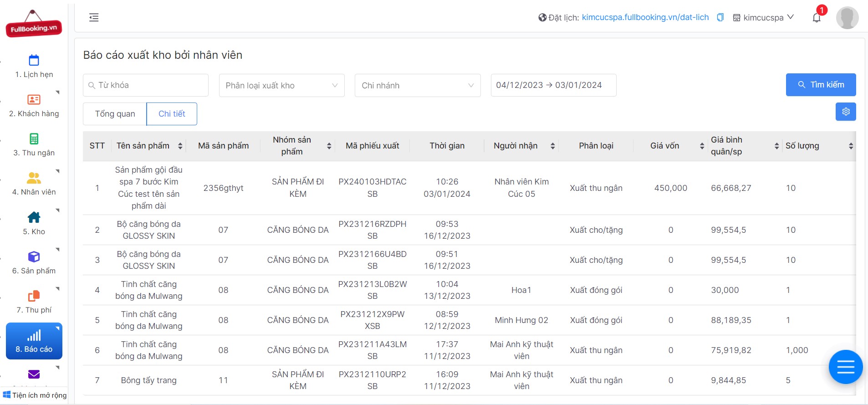The image size is (868, 405).
Task: Open the Kho warehouse icon
Action: coord(34,217)
